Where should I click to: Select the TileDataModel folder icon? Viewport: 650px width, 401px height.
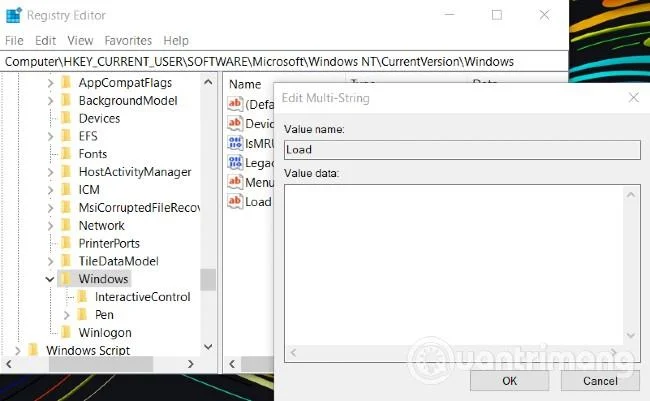66,261
